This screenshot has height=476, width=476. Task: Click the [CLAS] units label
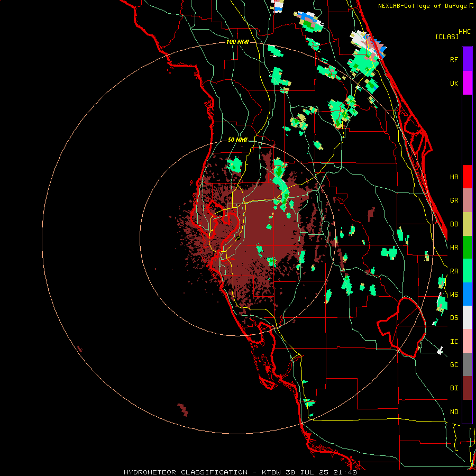(447, 36)
